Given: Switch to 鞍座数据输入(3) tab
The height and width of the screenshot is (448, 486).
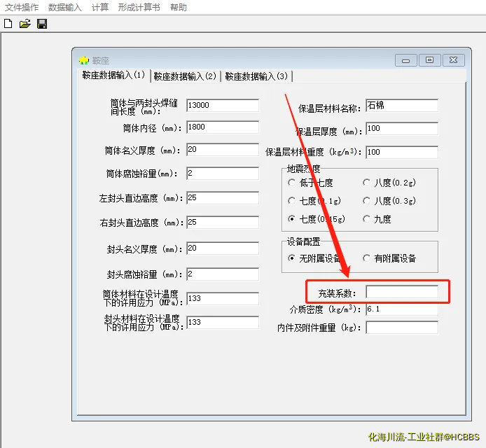Looking at the screenshot, I should click(256, 76).
